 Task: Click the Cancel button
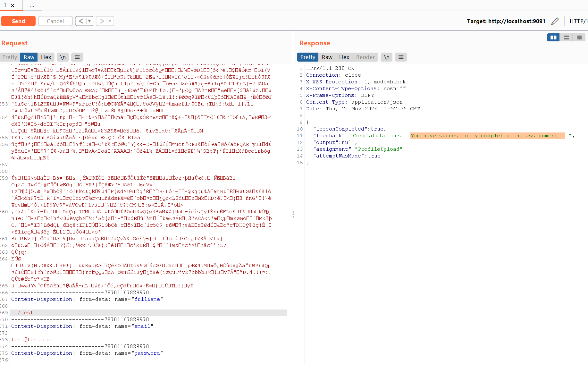point(55,21)
